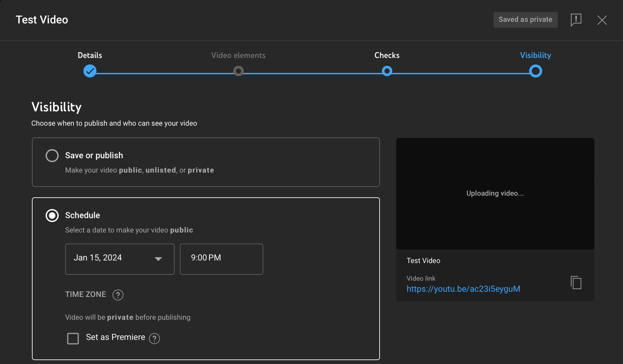
Task: Switch to the Checks tab
Action: tap(387, 55)
